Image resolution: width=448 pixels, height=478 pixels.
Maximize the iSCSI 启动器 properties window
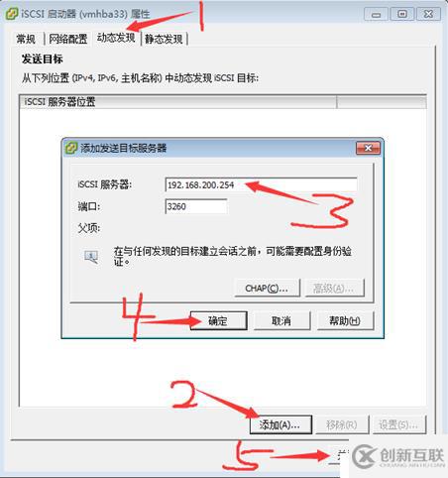[402, 14]
